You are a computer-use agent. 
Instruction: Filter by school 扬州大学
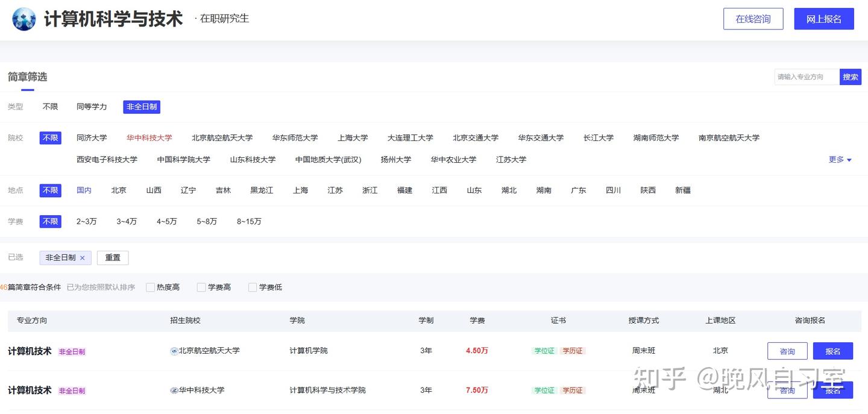(x=396, y=160)
